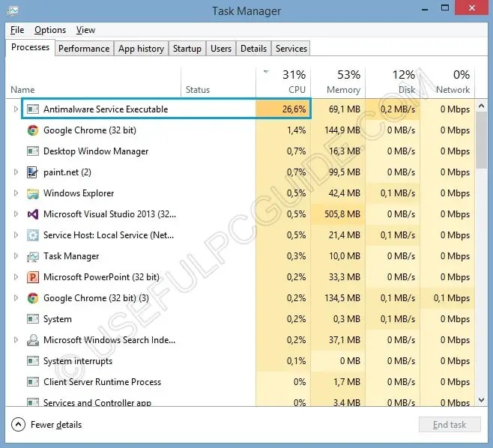The height and width of the screenshot is (448, 493).
Task: Close the Task Manager window
Action: coord(471,7)
